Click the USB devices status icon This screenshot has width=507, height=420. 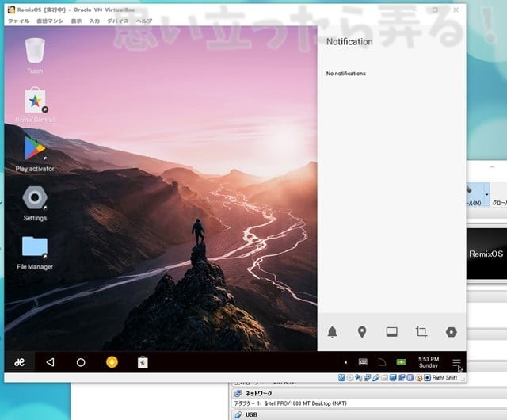click(375, 378)
